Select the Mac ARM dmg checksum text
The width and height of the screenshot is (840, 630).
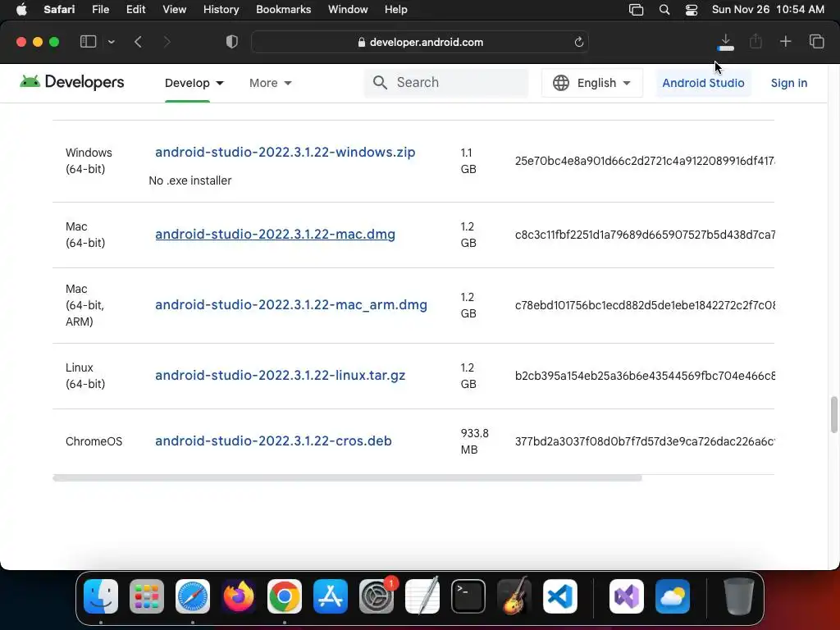pyautogui.click(x=645, y=305)
